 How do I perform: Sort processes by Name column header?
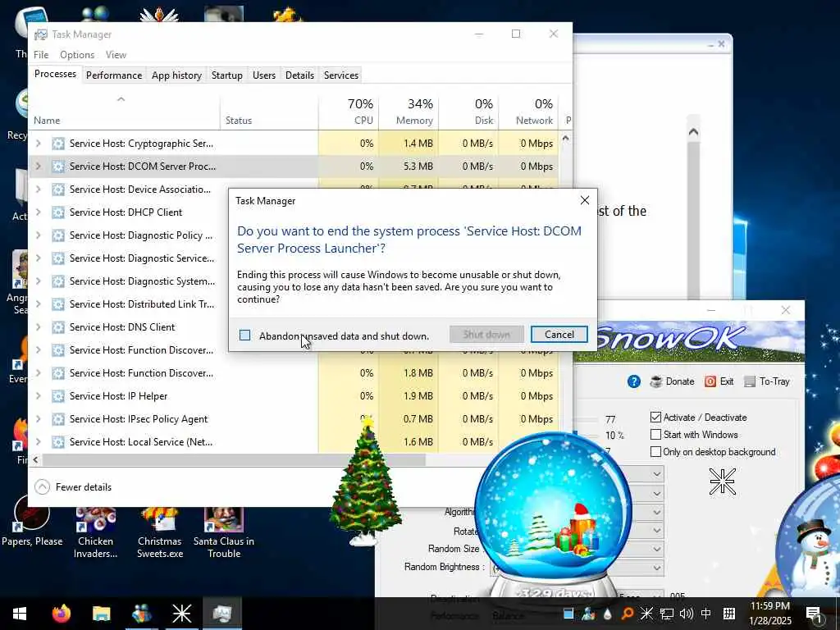click(125, 112)
